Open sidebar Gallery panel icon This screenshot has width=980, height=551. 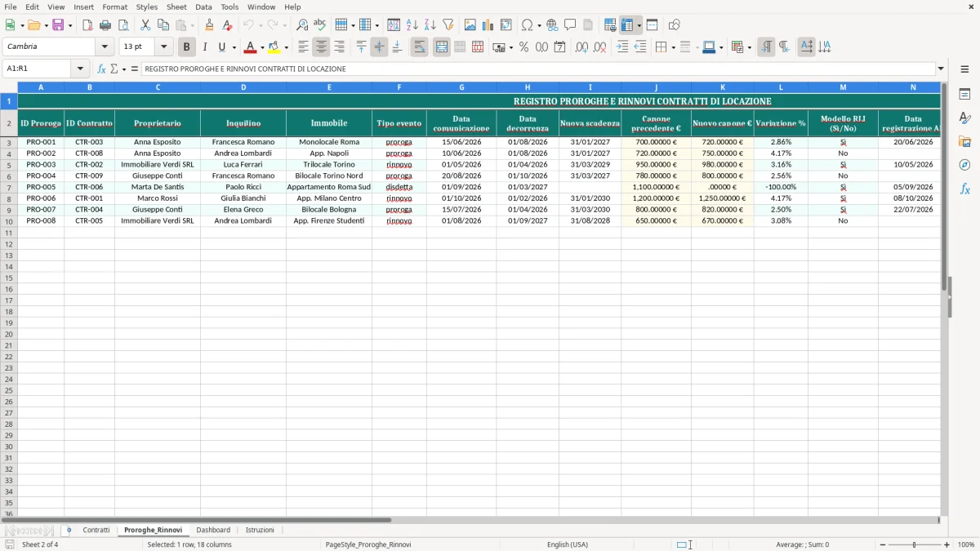(x=964, y=141)
